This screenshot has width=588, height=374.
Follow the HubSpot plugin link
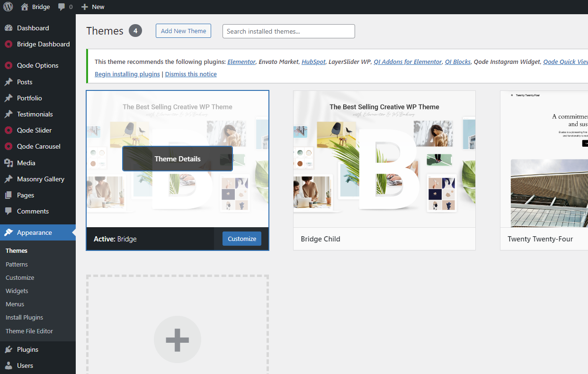(313, 62)
